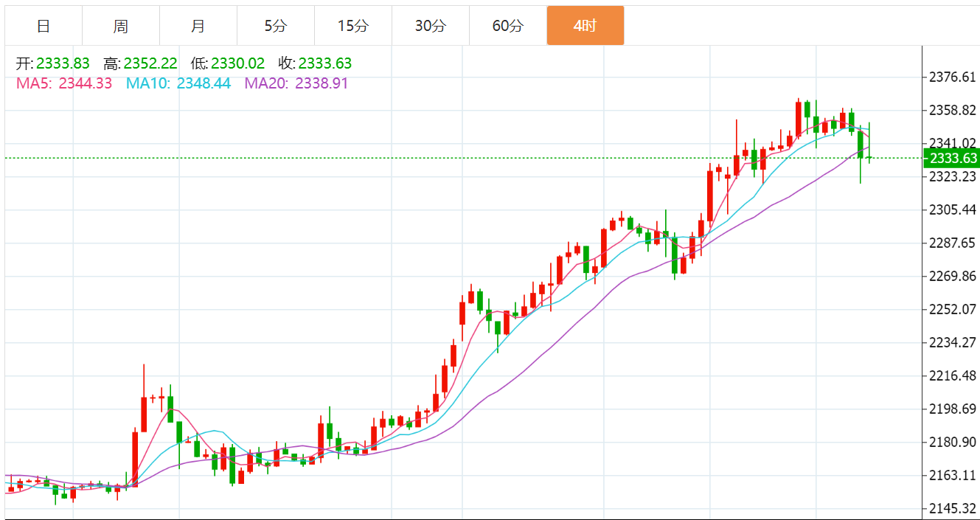Click the 2269.86 price axis label
Screen dimensions: 980x520
click(953, 277)
